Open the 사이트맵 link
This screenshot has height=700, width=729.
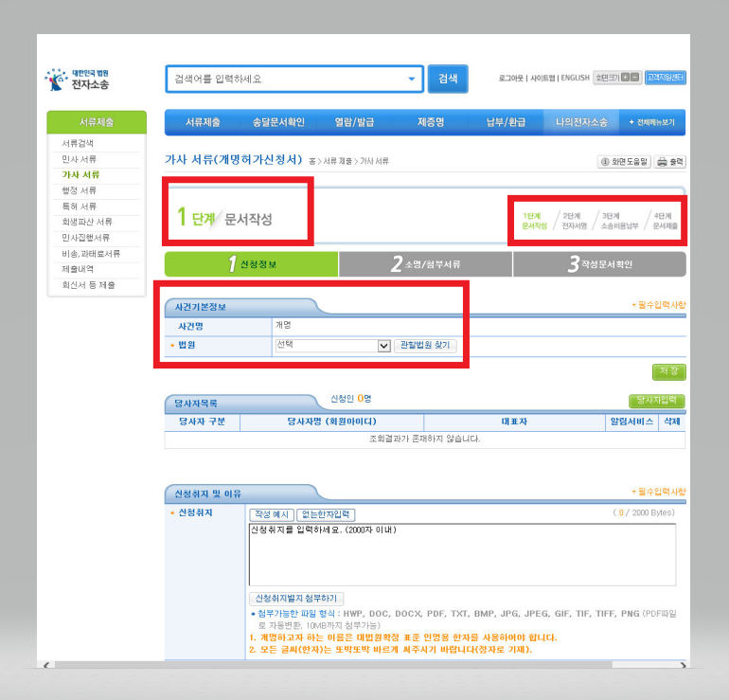coord(542,78)
